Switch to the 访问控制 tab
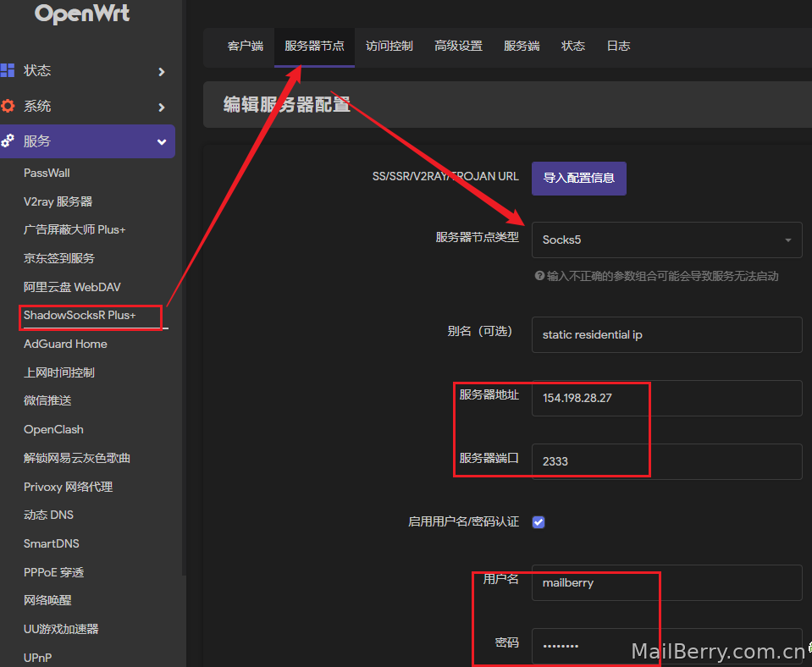 tap(389, 46)
